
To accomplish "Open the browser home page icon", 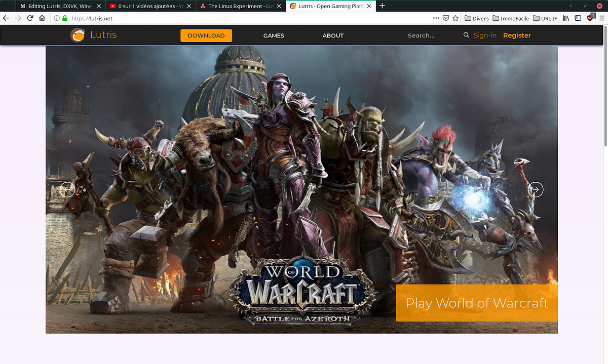I will coord(42,18).
